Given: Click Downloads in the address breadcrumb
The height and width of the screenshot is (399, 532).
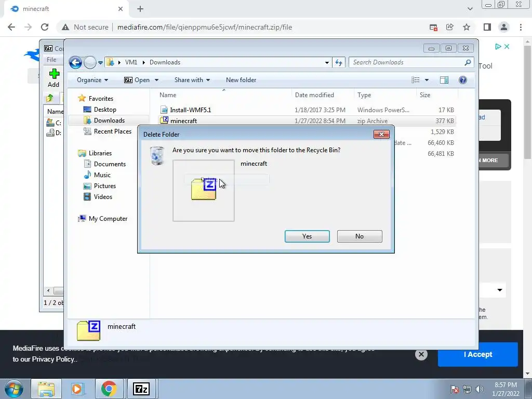Looking at the screenshot, I should pyautogui.click(x=165, y=62).
